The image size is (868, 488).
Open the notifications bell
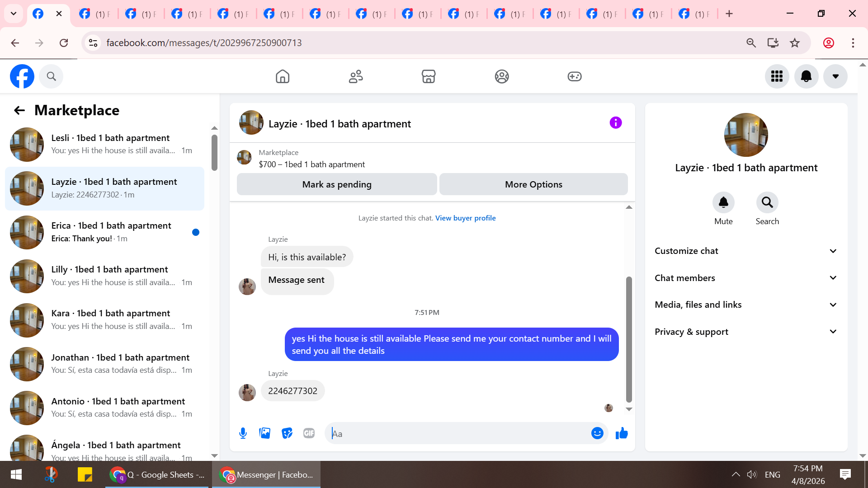pos(806,76)
